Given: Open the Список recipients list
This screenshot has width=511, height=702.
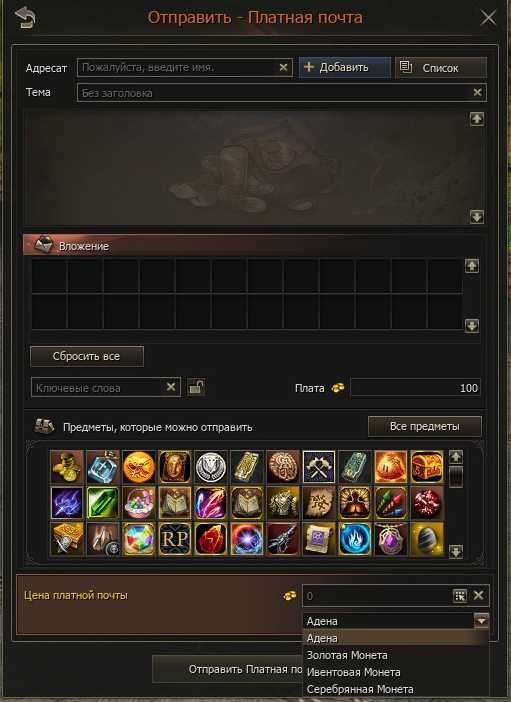Looking at the screenshot, I should point(441,68).
